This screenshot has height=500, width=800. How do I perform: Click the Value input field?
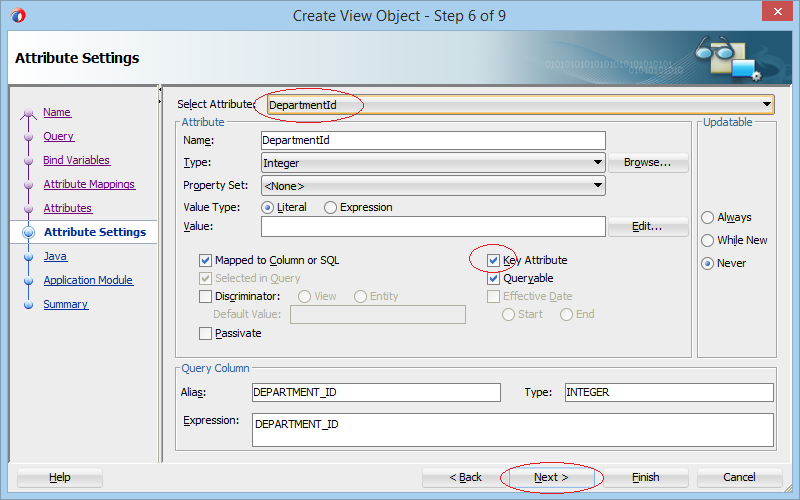433,227
